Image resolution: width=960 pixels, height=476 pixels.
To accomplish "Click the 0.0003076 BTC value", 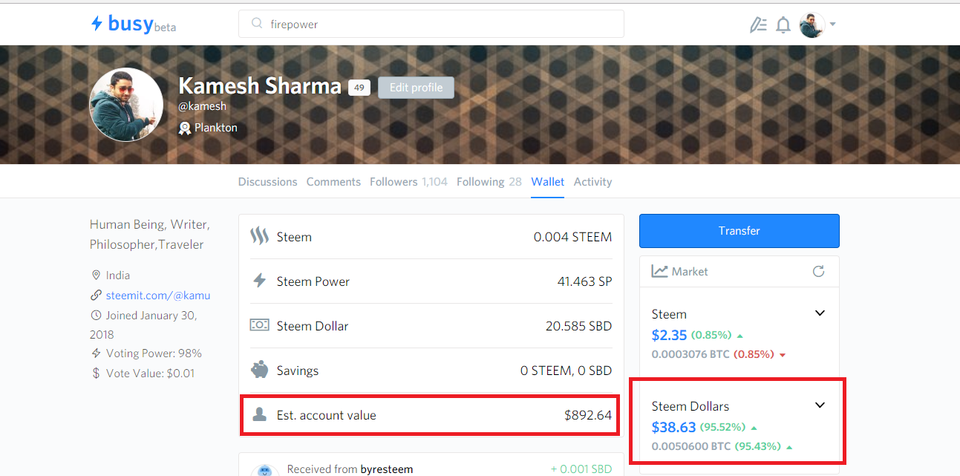I will coord(691,354).
